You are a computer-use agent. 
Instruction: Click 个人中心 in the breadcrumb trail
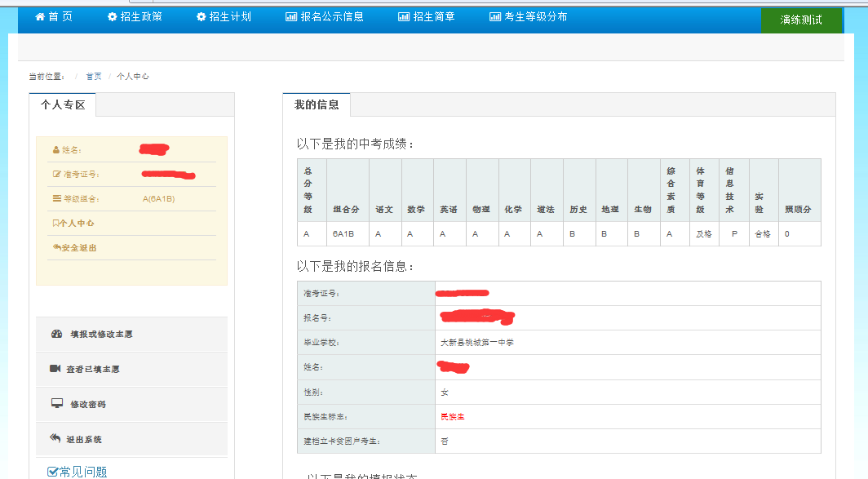point(133,77)
